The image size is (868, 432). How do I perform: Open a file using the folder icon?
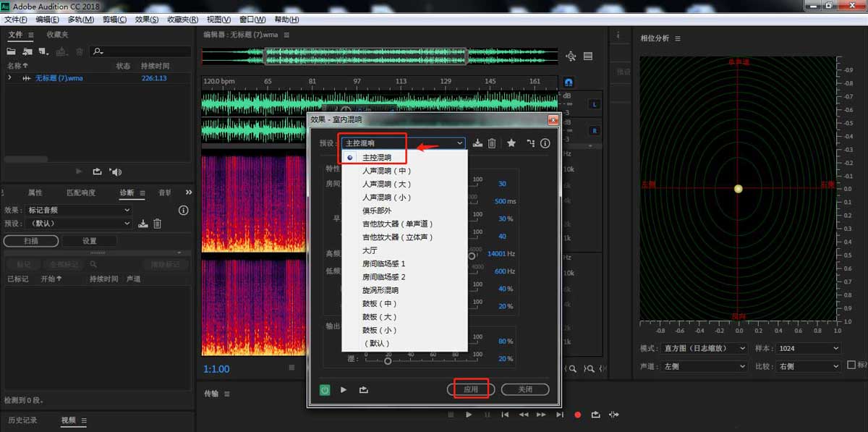point(10,51)
